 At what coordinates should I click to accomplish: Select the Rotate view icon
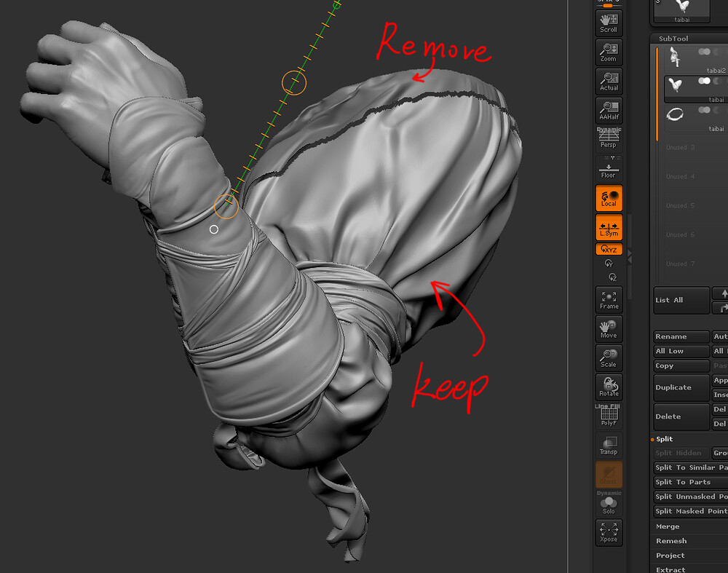[609, 387]
